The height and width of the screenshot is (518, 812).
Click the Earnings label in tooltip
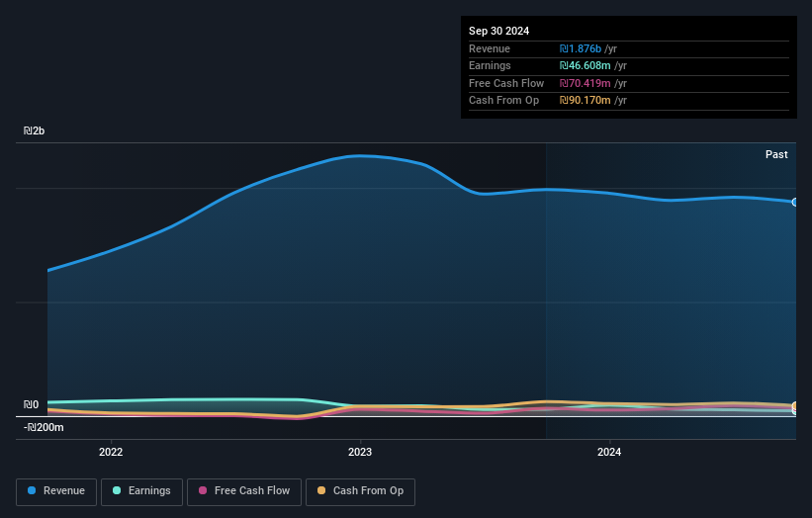click(490, 65)
